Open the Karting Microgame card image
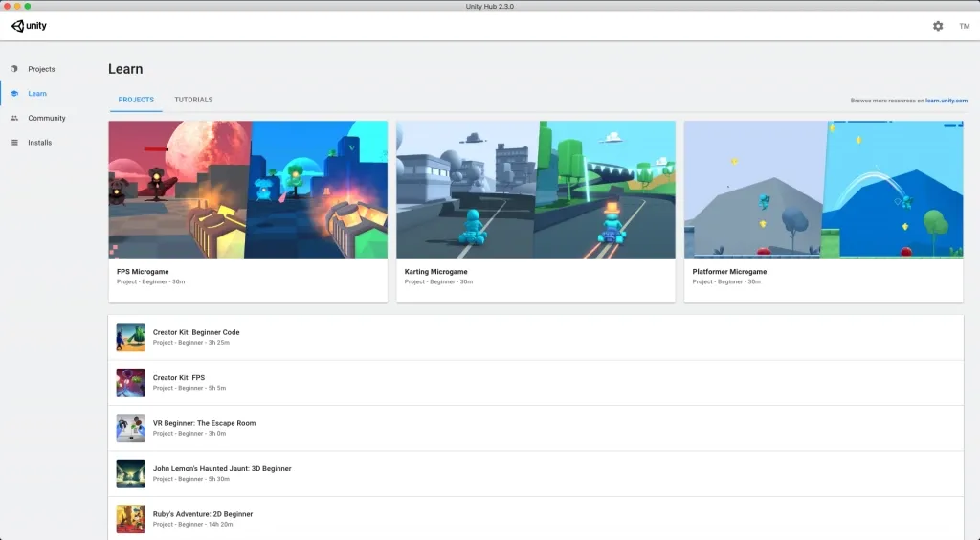Screen dimensions: 980x540 pyautogui.click(x=536, y=190)
